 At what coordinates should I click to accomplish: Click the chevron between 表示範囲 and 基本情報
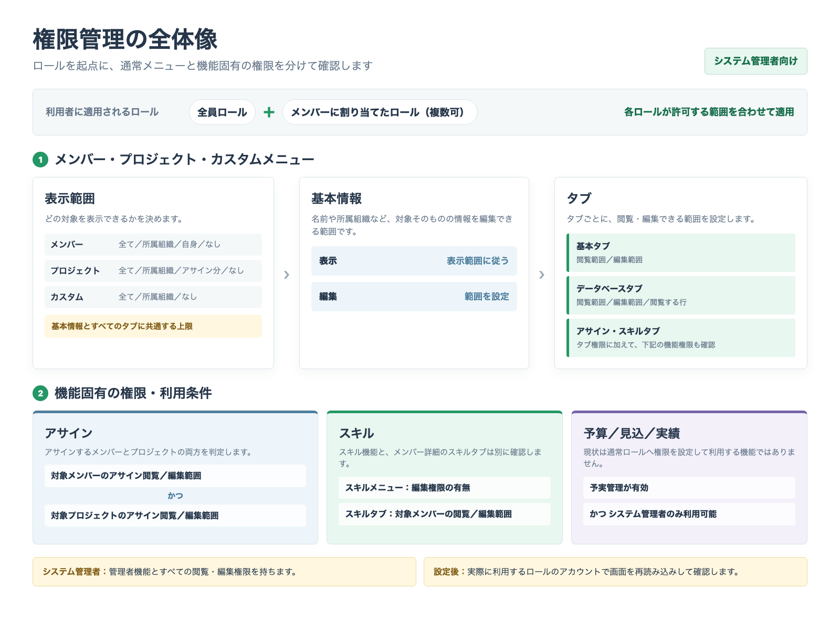[x=286, y=275]
